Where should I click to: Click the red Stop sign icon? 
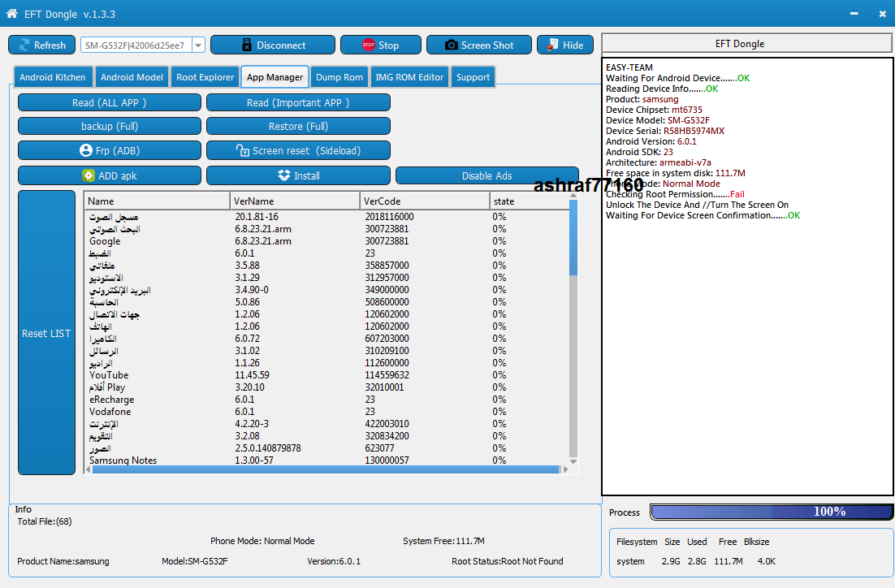pyautogui.click(x=368, y=45)
